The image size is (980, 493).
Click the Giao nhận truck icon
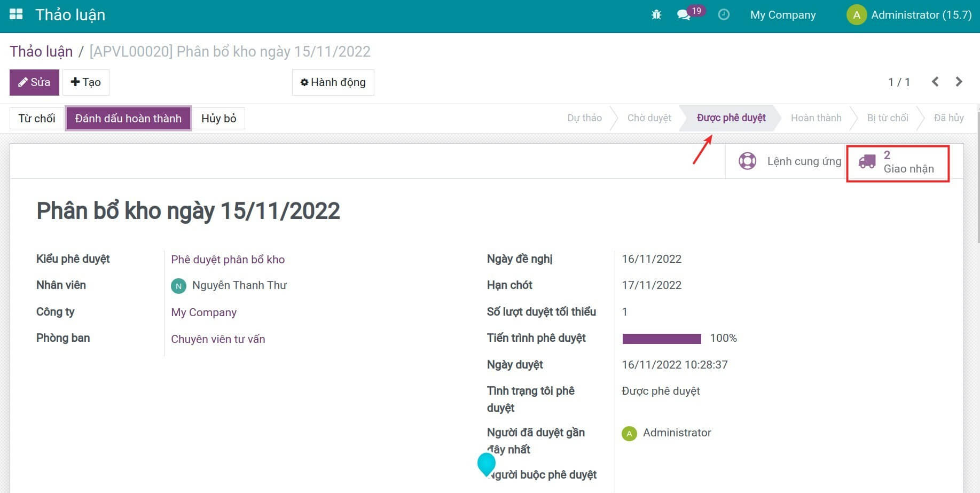(867, 161)
